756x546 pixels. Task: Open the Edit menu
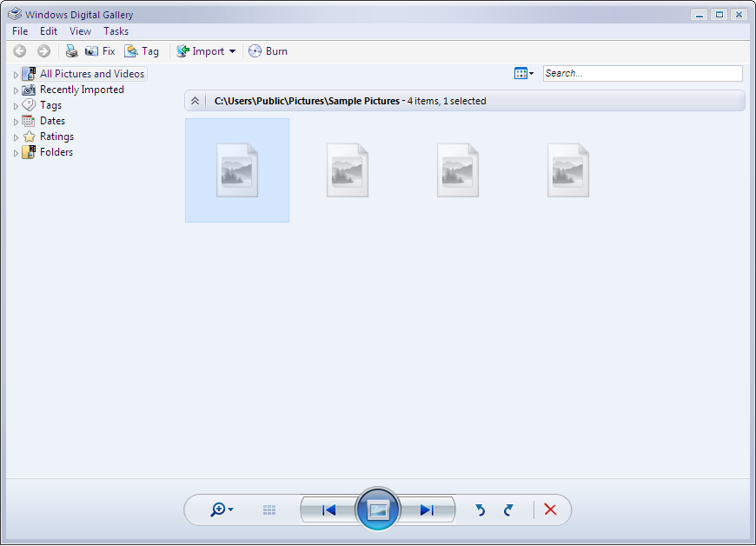tap(48, 31)
